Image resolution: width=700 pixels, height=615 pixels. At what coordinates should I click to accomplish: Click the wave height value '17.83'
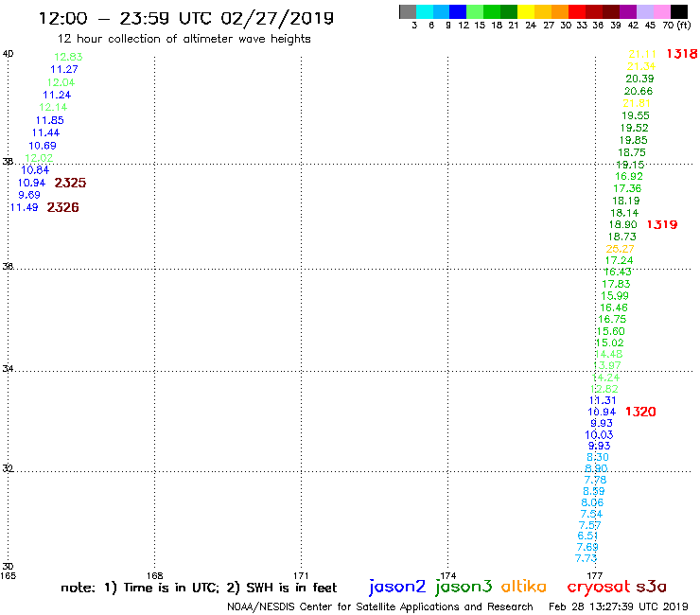(x=616, y=284)
